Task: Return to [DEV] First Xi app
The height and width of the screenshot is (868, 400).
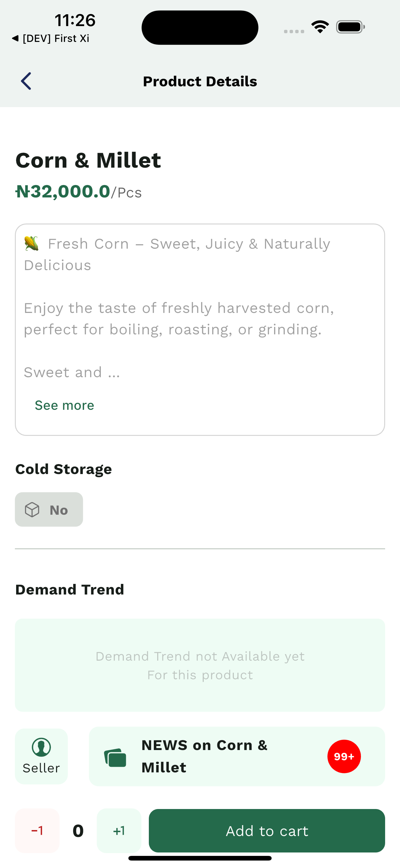Action: 51,38
